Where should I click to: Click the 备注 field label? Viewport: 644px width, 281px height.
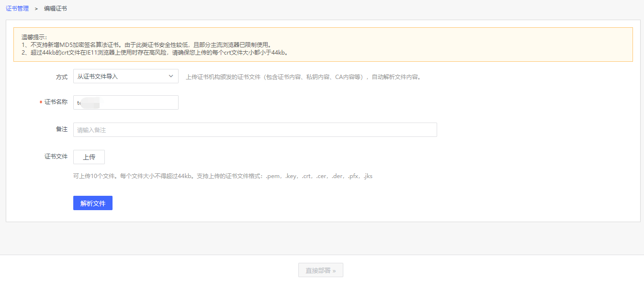[x=62, y=130]
